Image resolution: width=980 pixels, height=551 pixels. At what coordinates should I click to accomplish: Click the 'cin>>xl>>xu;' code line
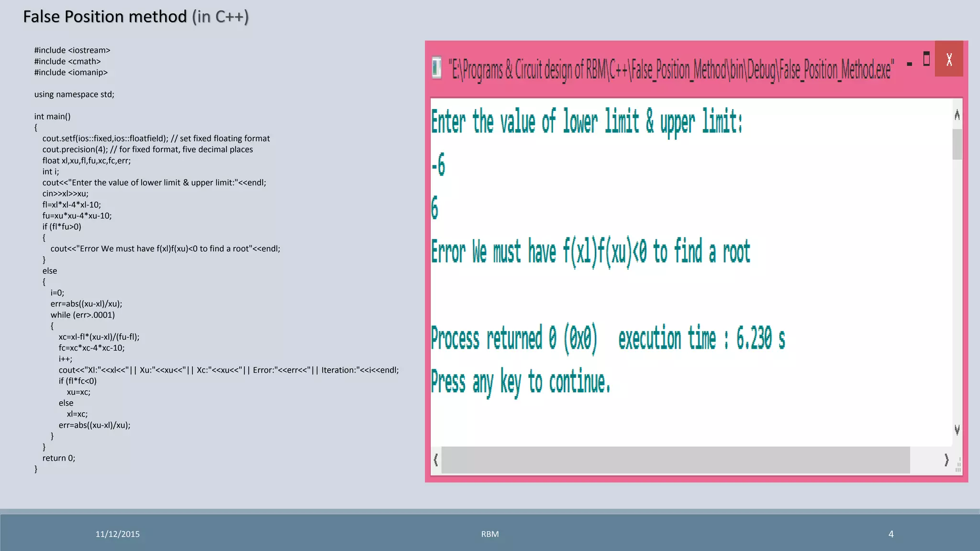coord(66,193)
